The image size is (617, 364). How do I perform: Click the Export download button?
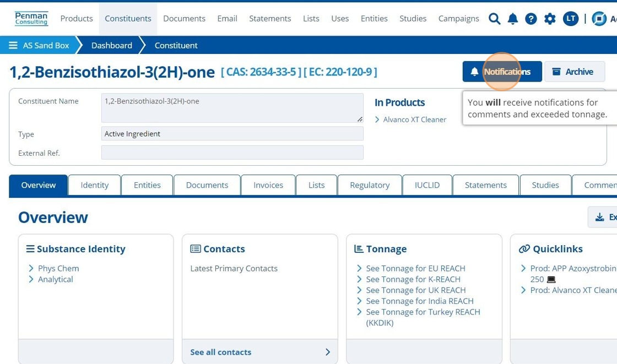(604, 217)
